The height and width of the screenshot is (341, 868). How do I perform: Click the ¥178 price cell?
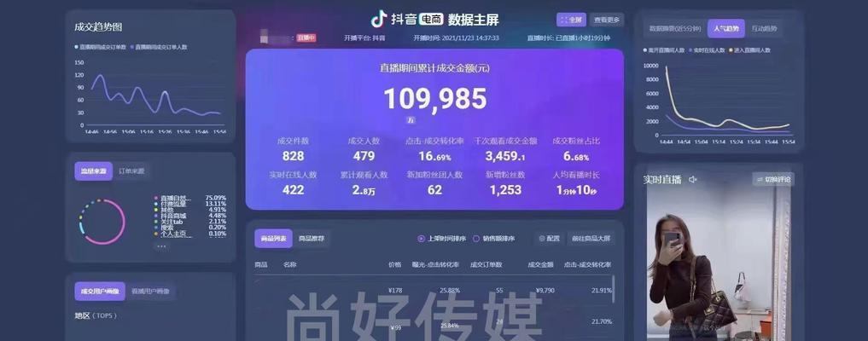click(x=394, y=290)
